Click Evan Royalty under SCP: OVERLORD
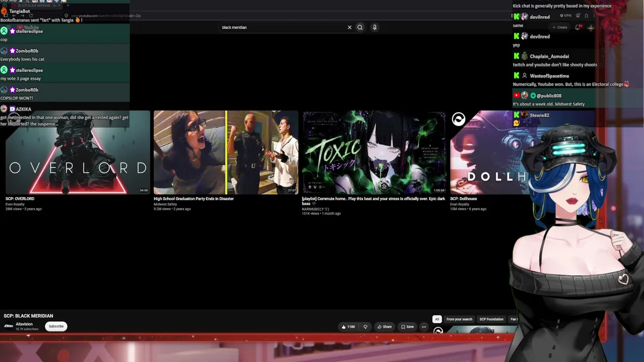Screen dimensions: 644x362 pos(15,204)
